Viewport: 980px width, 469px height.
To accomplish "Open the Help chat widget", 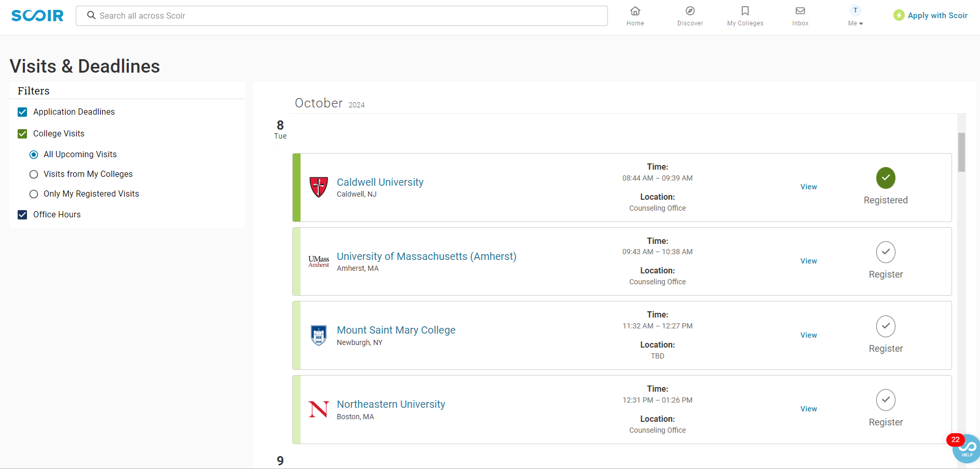I will point(967,449).
